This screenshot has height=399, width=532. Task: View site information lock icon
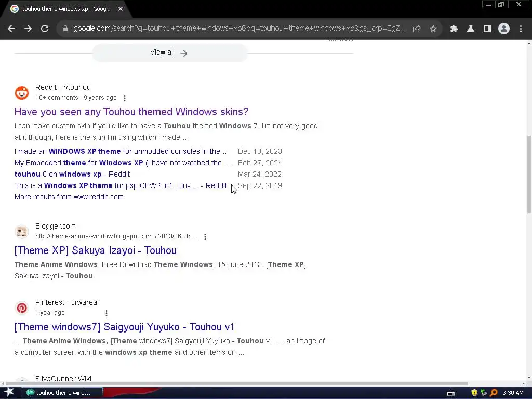point(65,29)
